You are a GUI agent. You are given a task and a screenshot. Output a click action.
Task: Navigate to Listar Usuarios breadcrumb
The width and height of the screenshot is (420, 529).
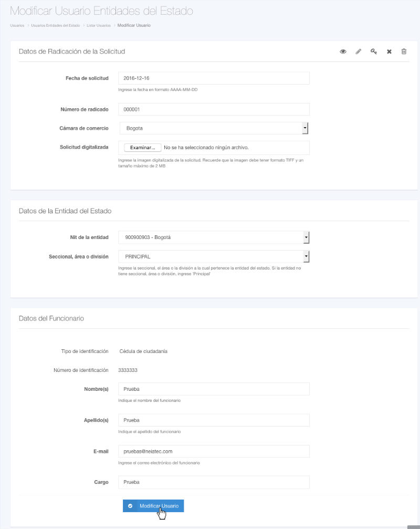98,25
